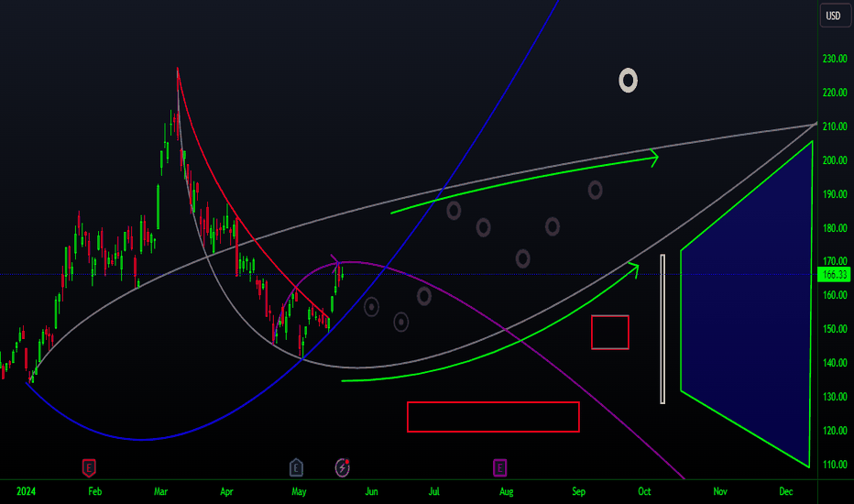
Task: Click the Feb label on time axis
Action: (x=94, y=491)
